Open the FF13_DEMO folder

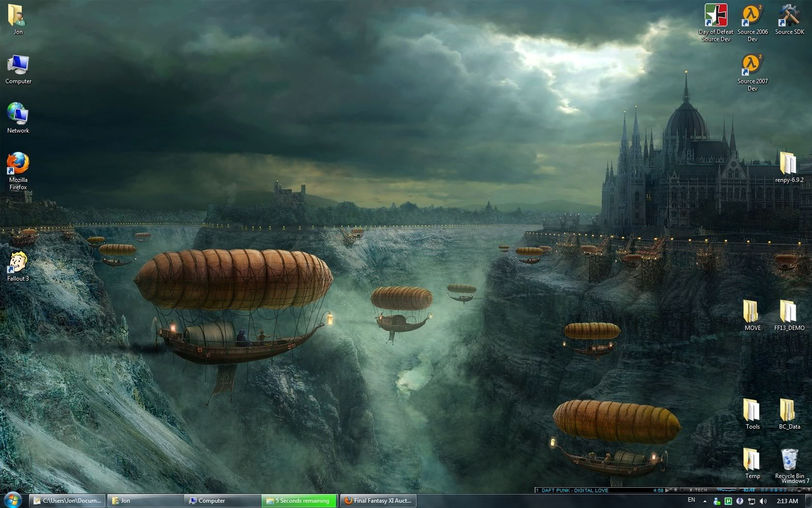tap(789, 313)
